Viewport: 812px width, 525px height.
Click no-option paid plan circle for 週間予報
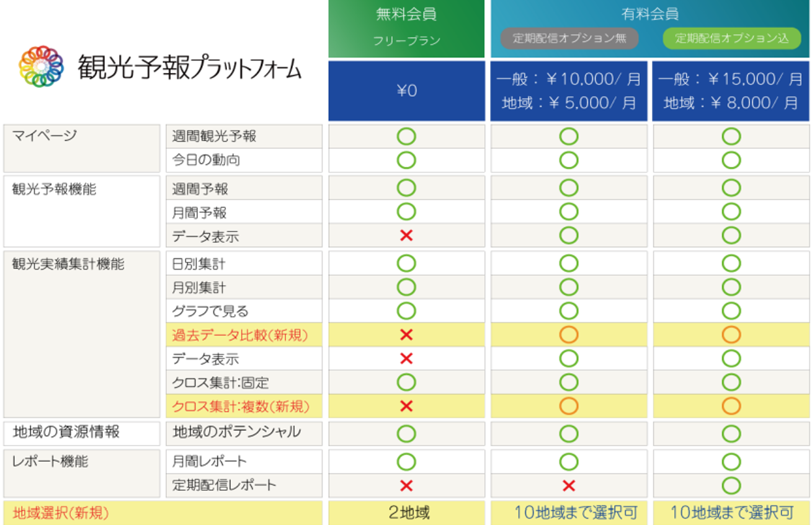[569, 188]
